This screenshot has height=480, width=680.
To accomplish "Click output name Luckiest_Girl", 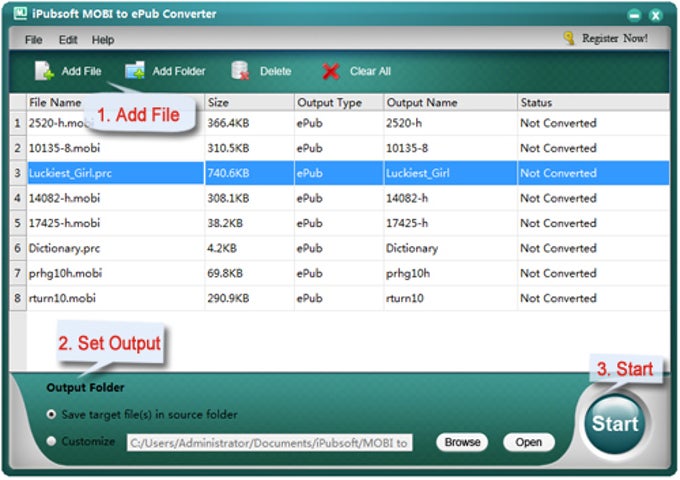I will [x=418, y=173].
